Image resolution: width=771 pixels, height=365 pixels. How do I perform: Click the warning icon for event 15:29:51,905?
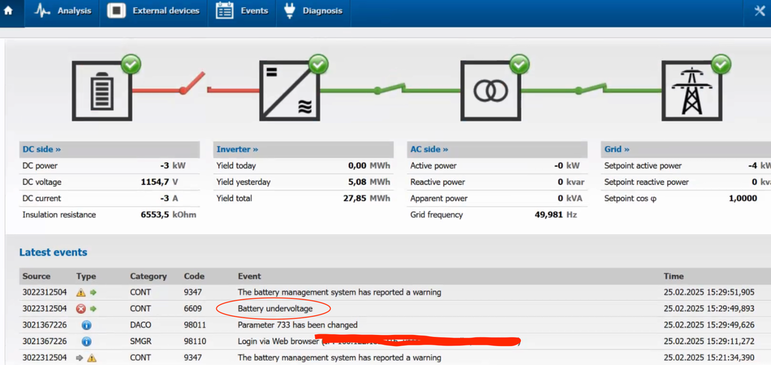pos(81,292)
